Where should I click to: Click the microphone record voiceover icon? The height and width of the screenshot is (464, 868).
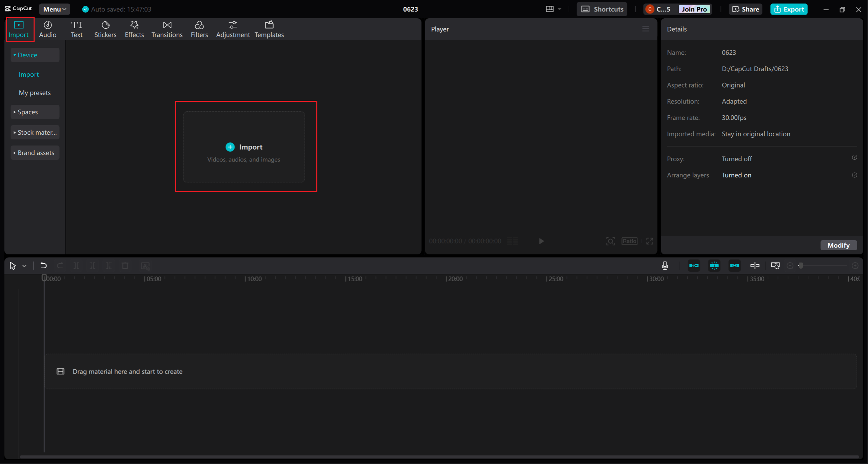[665, 266]
